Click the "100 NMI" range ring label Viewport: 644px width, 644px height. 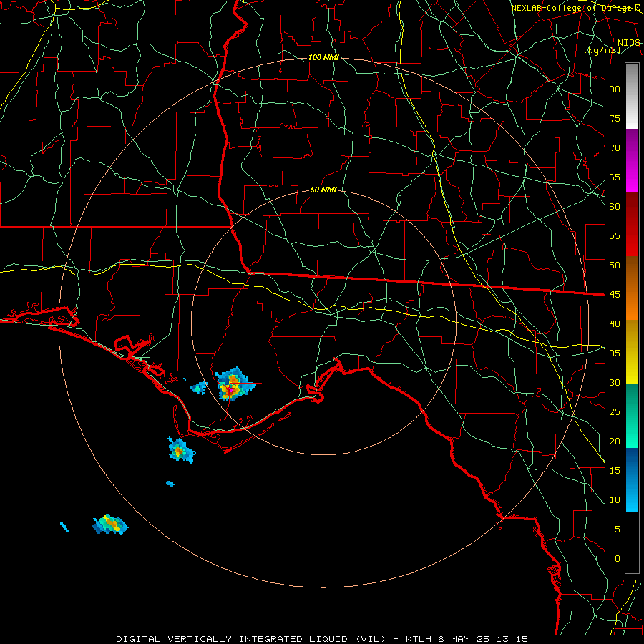[x=323, y=57]
